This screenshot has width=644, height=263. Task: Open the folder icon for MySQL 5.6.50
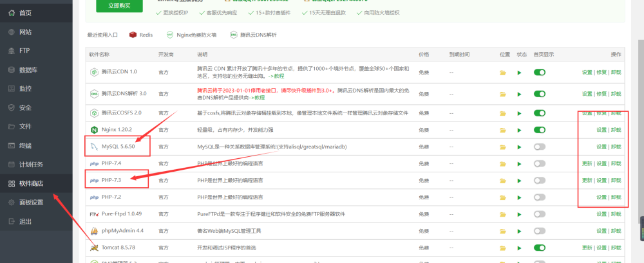point(503,147)
